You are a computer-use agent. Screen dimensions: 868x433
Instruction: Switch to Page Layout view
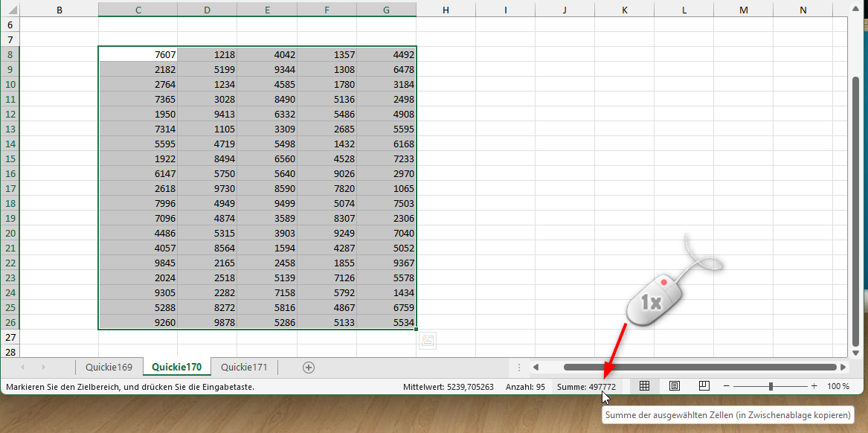point(675,386)
